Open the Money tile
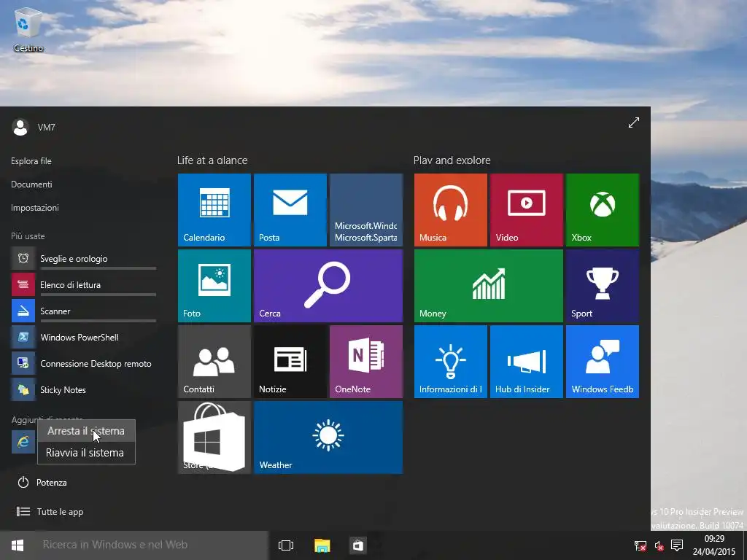Viewport: 747px width, 560px height. [x=489, y=286]
